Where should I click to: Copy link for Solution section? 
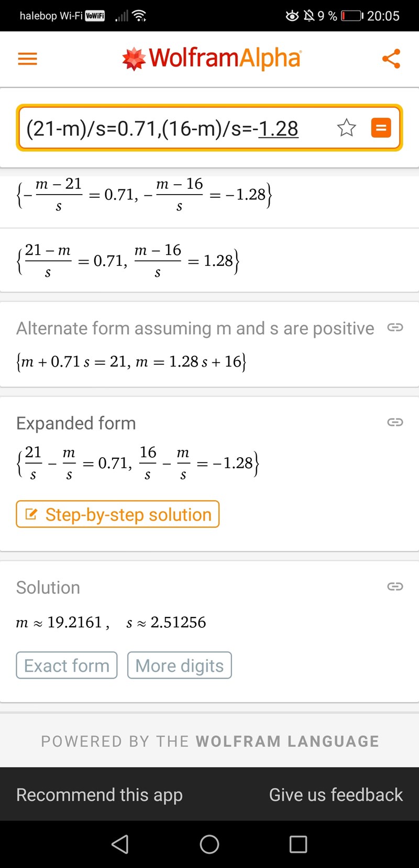395,587
